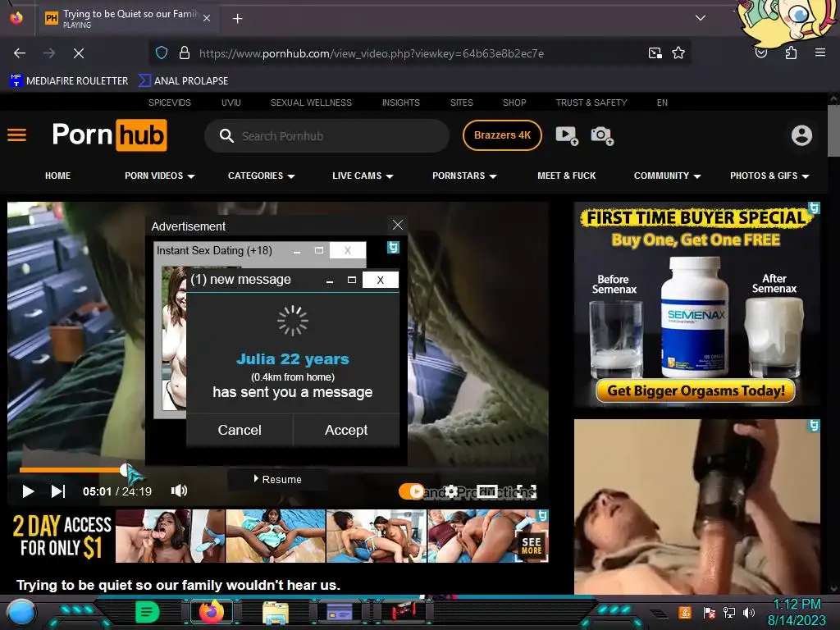The width and height of the screenshot is (840, 630).
Task: Enter fullscreen video mode
Action: point(527,491)
